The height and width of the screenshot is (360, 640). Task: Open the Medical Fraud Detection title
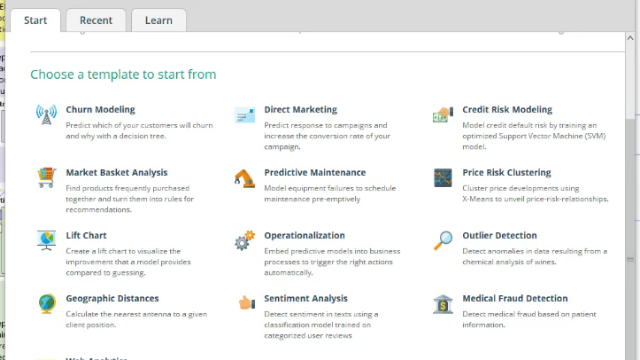515,298
